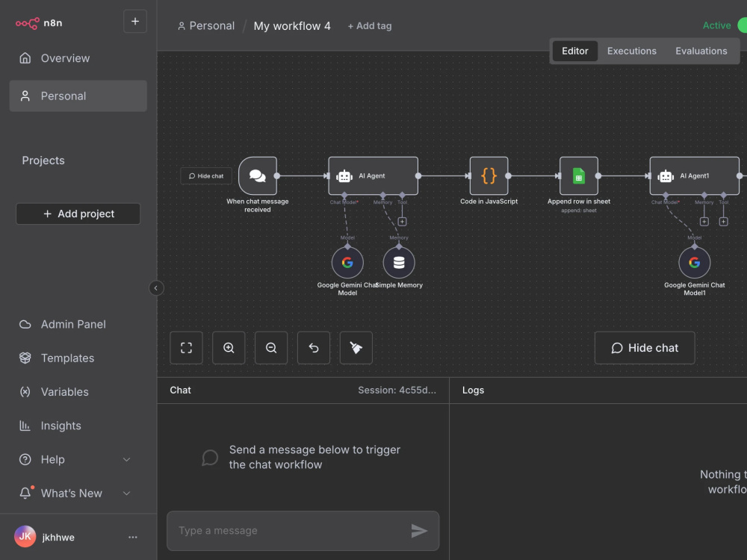Image resolution: width=747 pixels, height=560 pixels.
Task: Click the Insights bar chart icon
Action: click(25, 426)
